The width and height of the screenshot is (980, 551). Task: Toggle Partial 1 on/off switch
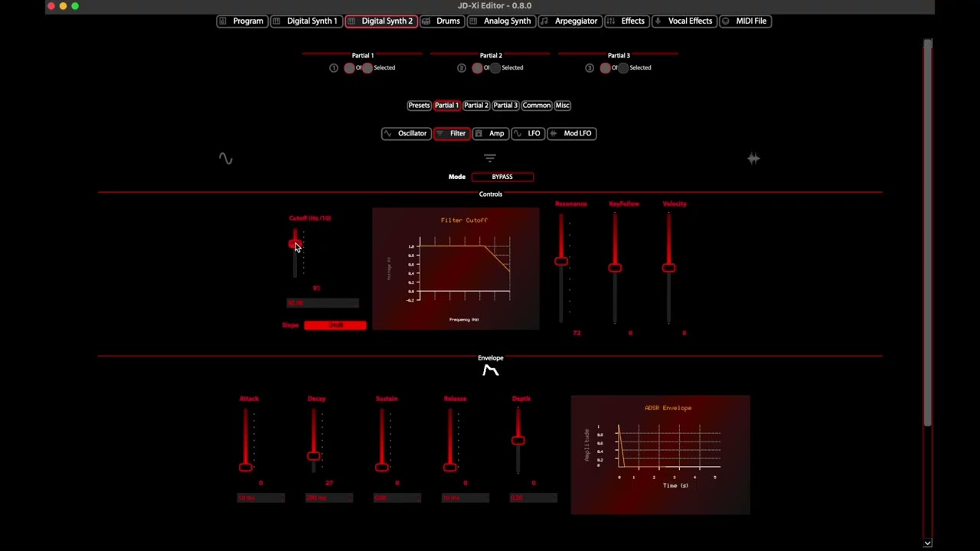pyautogui.click(x=349, y=68)
